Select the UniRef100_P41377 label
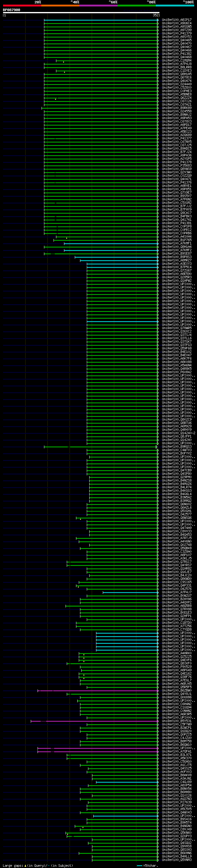The height and width of the screenshot is (868, 197). pyautogui.click(x=176, y=139)
